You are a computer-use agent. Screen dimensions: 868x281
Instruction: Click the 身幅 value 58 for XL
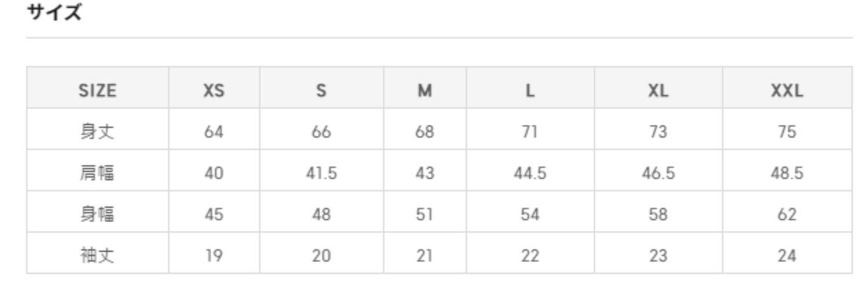tap(658, 215)
